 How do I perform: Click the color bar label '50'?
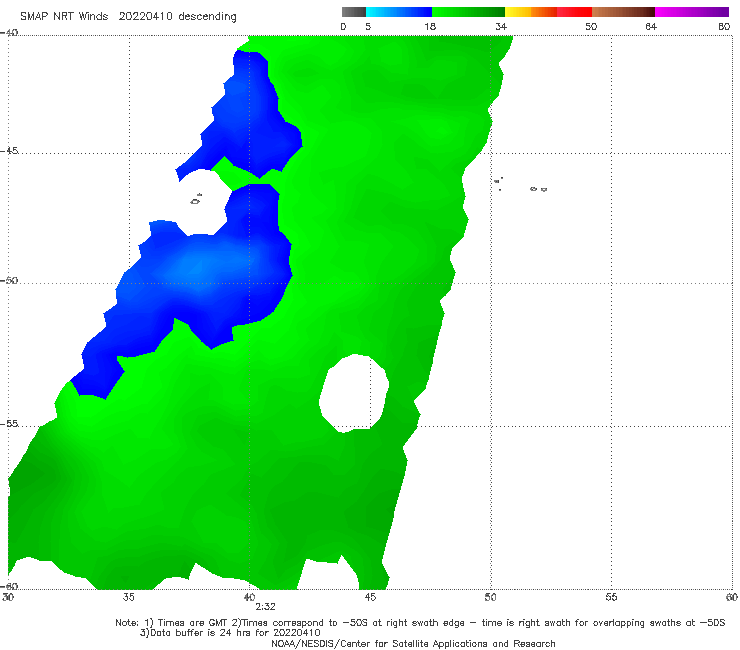tap(591, 26)
